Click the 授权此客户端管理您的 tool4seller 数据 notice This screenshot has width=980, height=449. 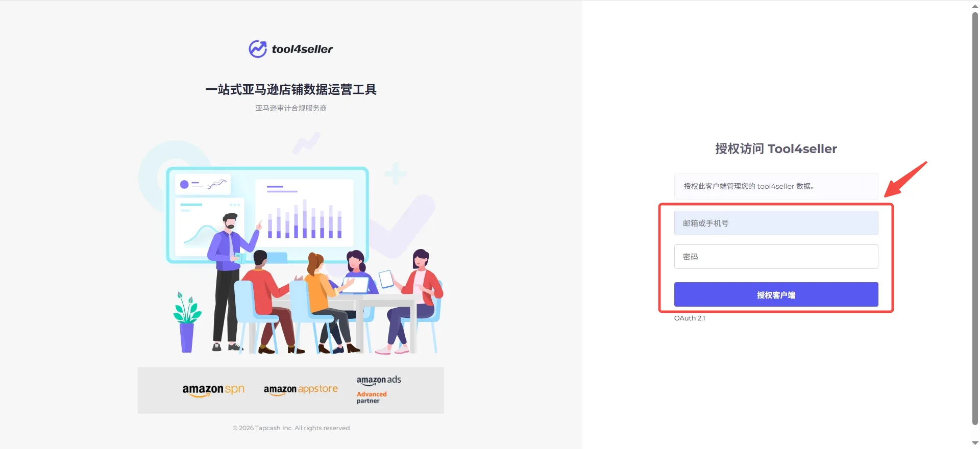point(776,186)
